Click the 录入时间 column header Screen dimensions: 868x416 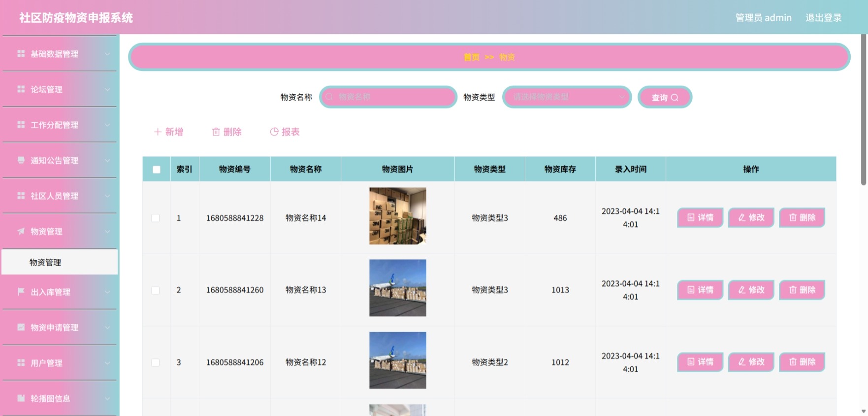[x=630, y=169]
